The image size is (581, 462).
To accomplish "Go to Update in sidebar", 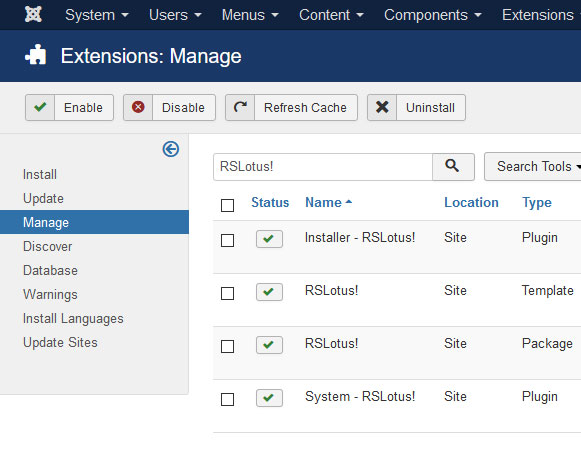I will 43,198.
